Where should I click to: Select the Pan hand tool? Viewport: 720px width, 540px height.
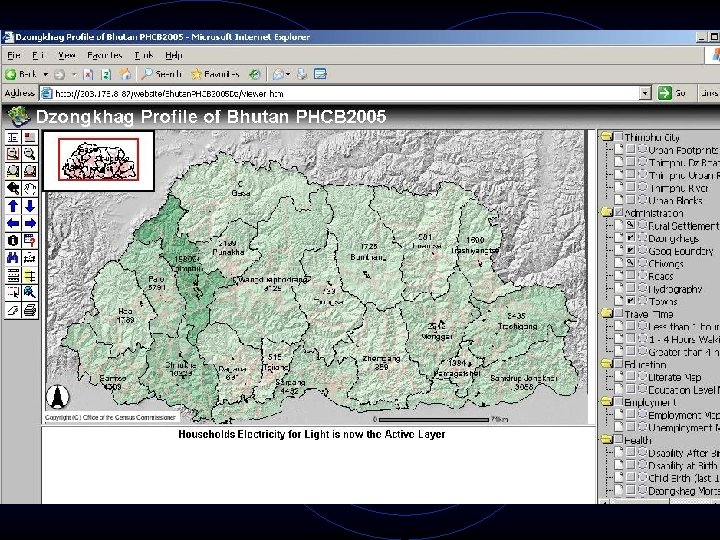[x=30, y=189]
